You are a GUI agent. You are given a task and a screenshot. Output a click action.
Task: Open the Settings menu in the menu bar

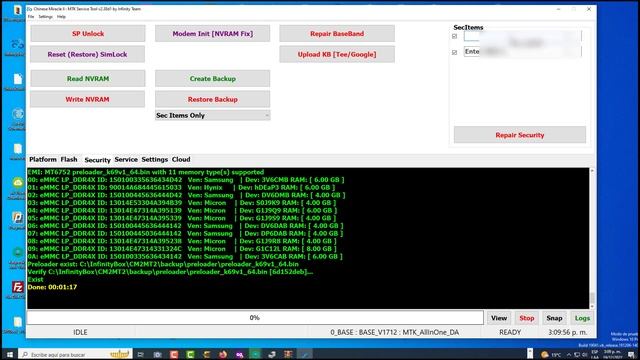click(x=46, y=17)
